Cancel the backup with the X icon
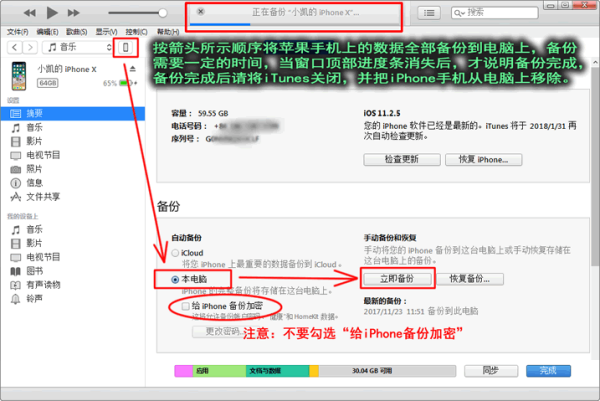The height and width of the screenshot is (401, 600). pyautogui.click(x=201, y=11)
